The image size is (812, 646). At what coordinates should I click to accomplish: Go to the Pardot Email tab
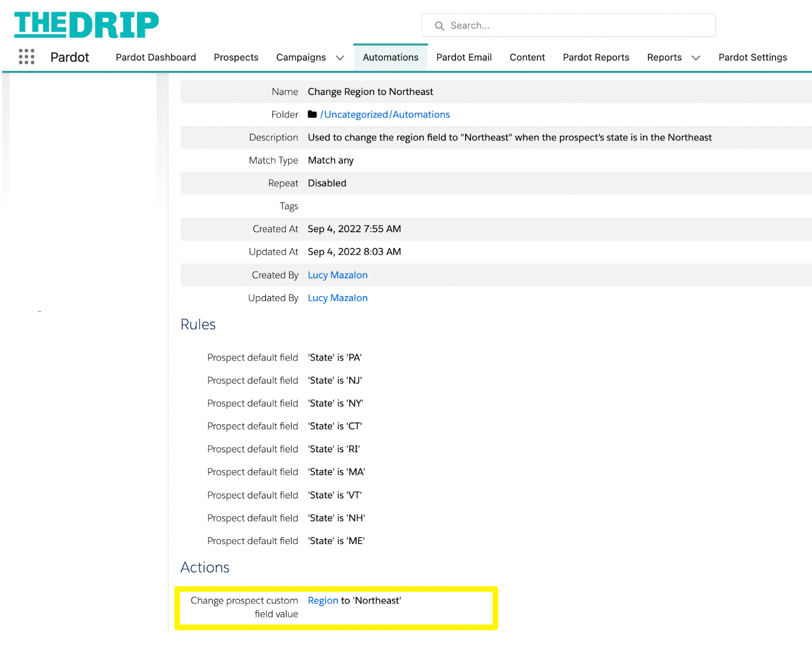pos(464,57)
